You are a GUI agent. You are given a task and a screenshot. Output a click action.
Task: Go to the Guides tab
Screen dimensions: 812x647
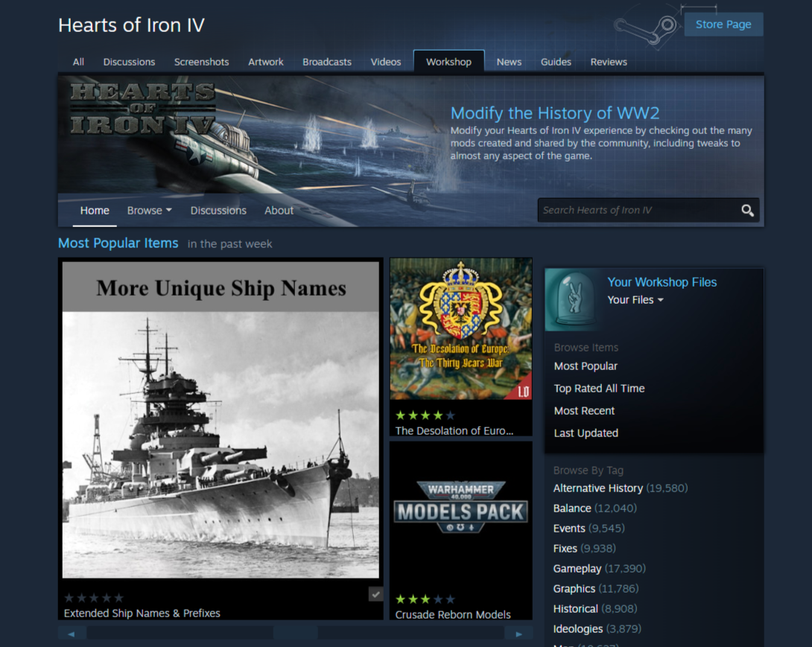pos(556,62)
